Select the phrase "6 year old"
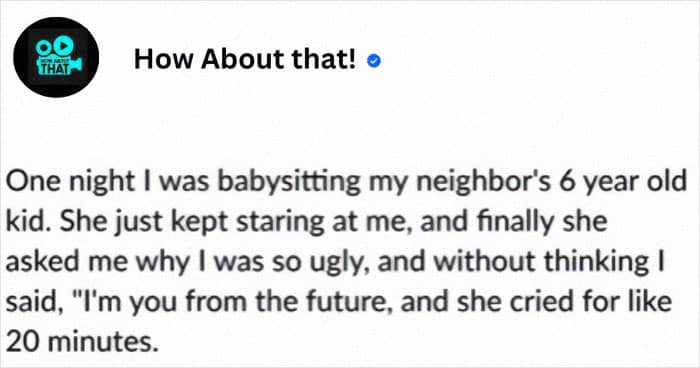 [622, 183]
